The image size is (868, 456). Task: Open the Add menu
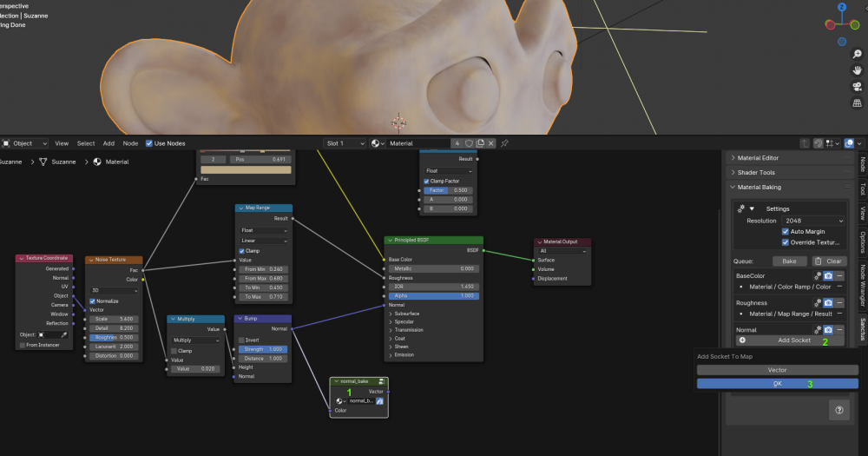point(108,143)
